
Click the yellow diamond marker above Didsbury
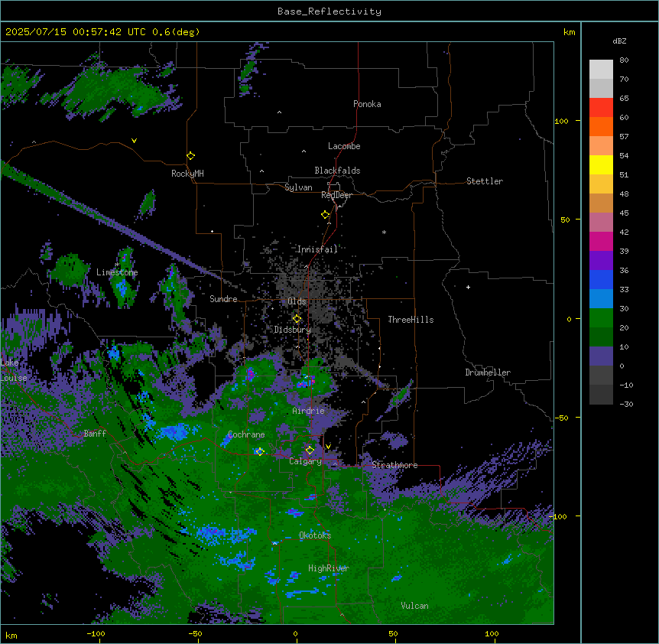tap(297, 319)
